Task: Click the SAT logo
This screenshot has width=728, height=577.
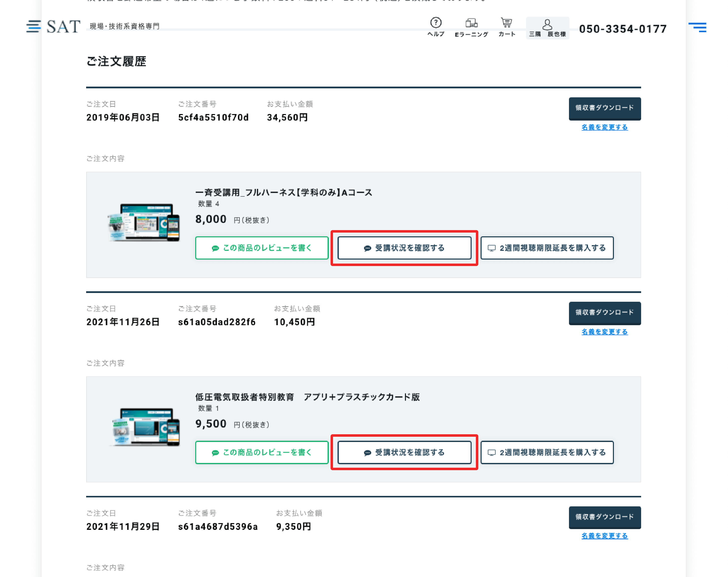Action: (x=63, y=27)
